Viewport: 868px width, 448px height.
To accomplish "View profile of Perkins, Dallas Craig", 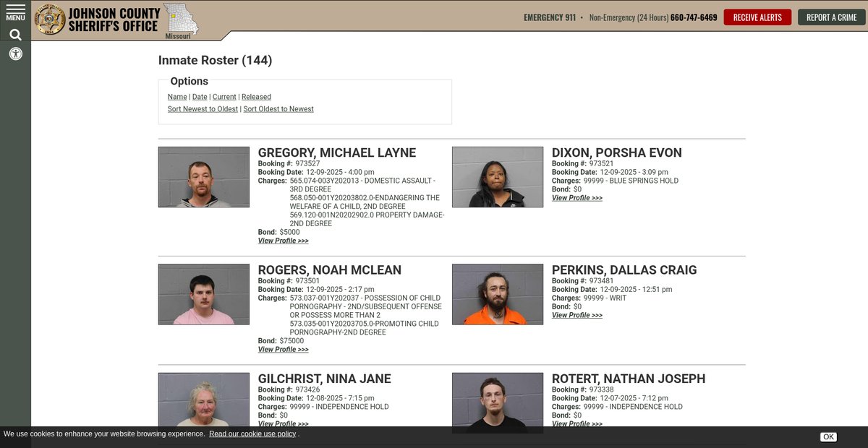I will [577, 315].
